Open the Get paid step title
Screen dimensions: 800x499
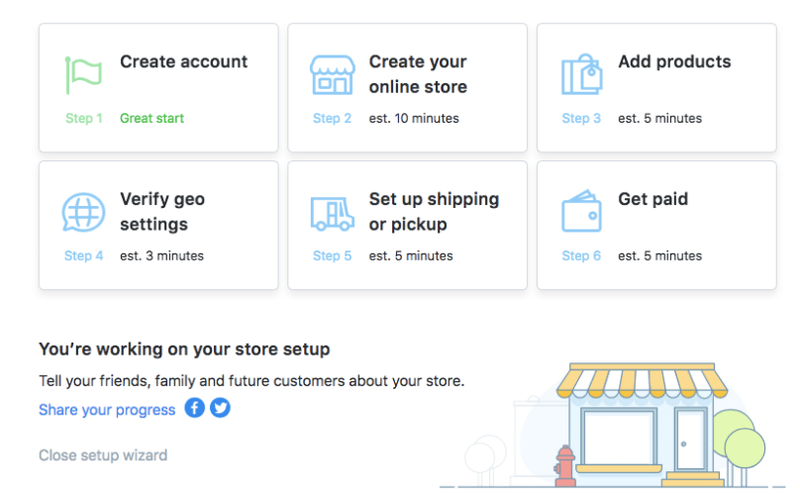(x=653, y=199)
